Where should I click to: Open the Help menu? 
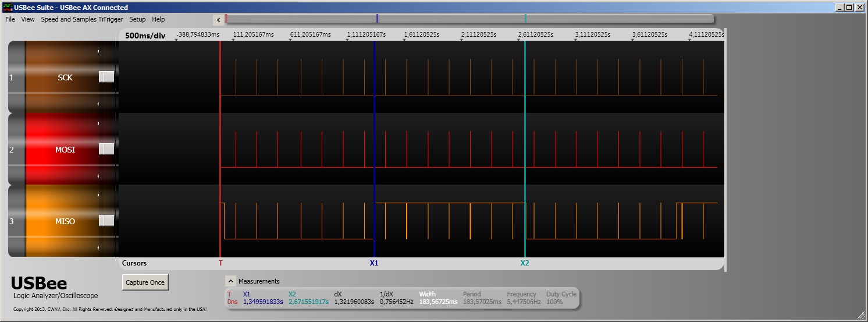tap(158, 19)
